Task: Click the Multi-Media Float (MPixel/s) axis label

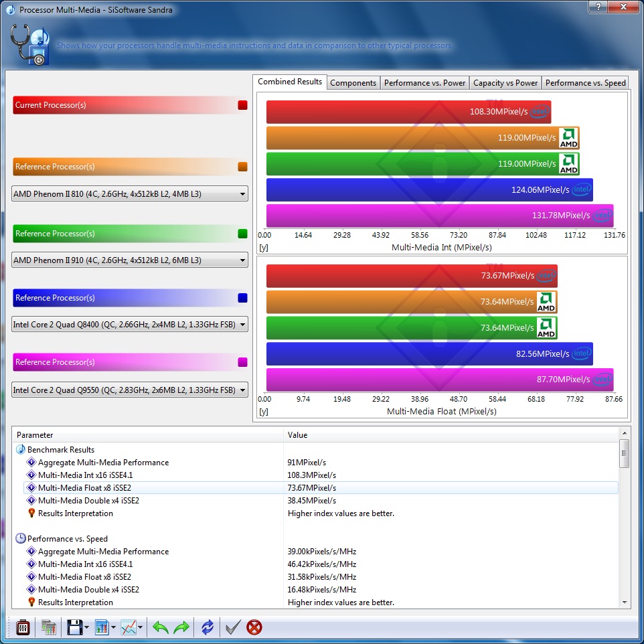Action: [x=442, y=411]
